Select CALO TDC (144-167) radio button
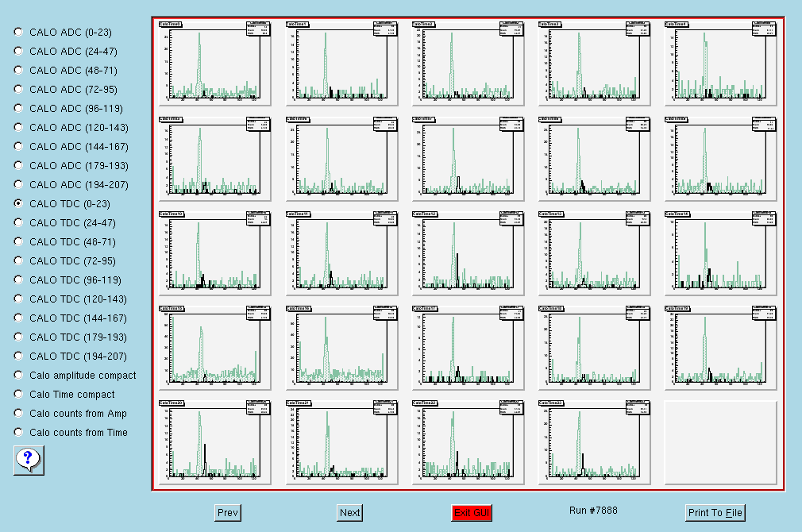This screenshot has height=532, width=802. tap(18, 318)
